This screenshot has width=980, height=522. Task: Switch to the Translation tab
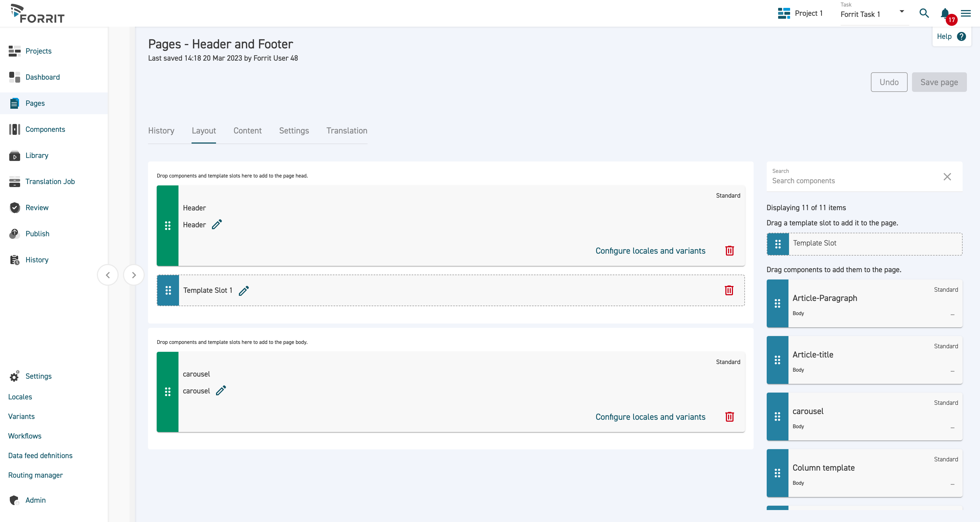pos(347,131)
